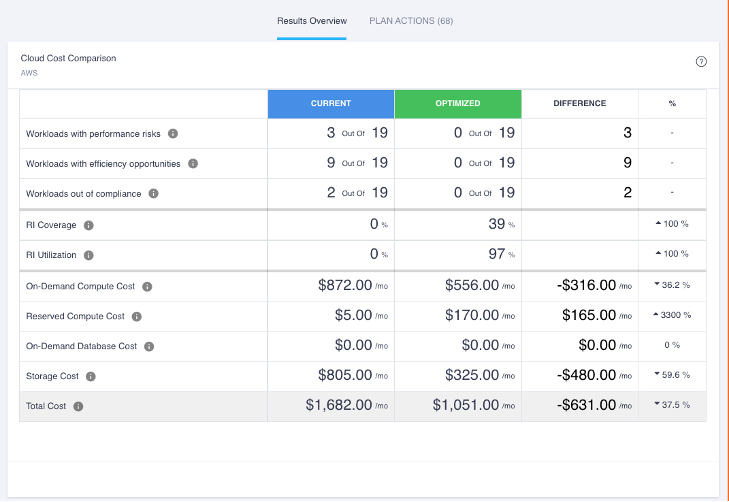729x502 pixels.
Task: Open the RI Coverage info icon
Action: point(89,225)
